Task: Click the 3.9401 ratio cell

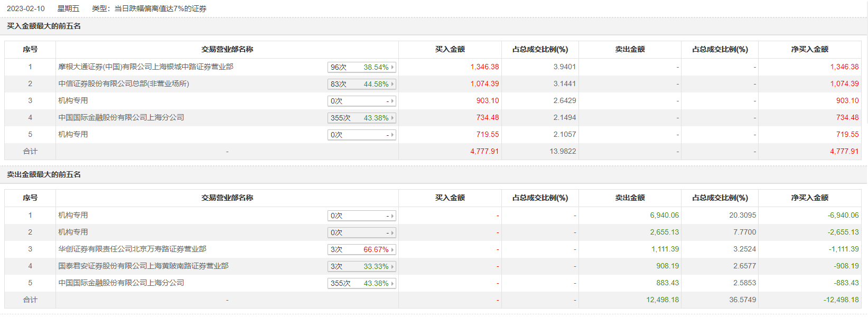Action: click(x=564, y=67)
